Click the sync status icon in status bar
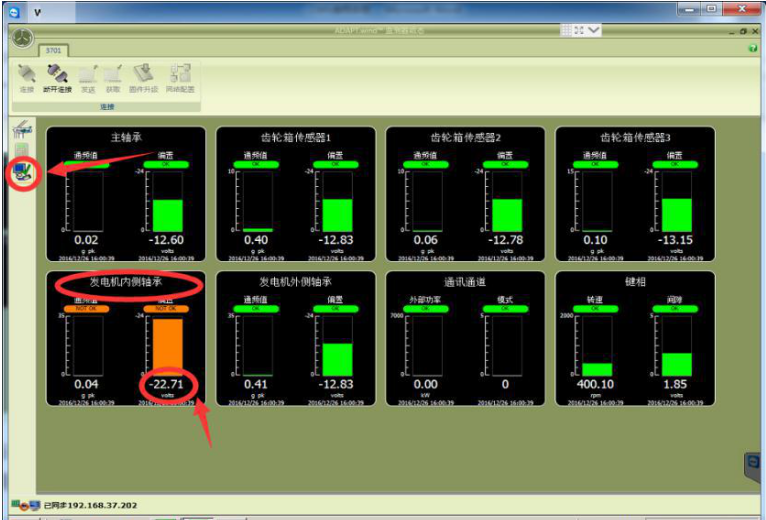Viewport: 766px width, 520px height. [25, 505]
